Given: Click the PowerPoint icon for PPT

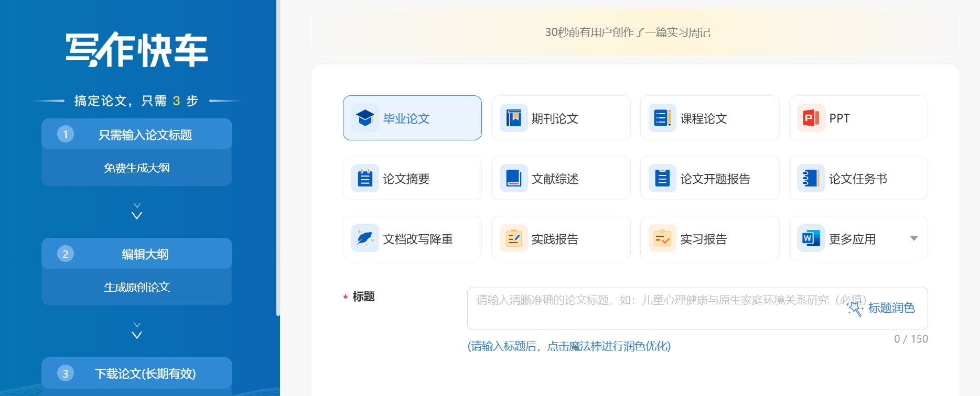Looking at the screenshot, I should tap(811, 118).
